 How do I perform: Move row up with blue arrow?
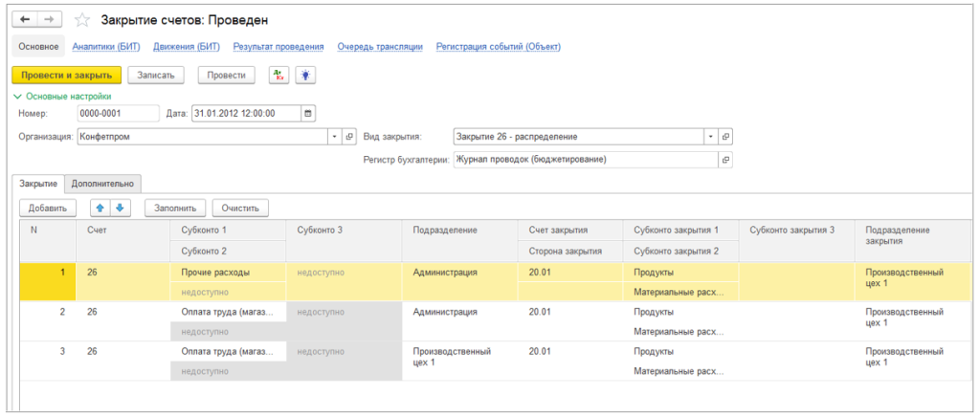(x=100, y=209)
